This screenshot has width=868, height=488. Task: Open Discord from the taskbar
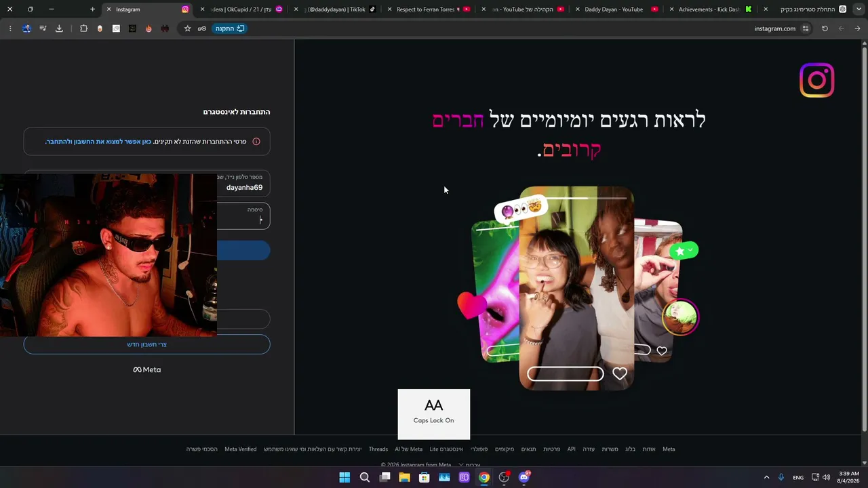point(524,477)
